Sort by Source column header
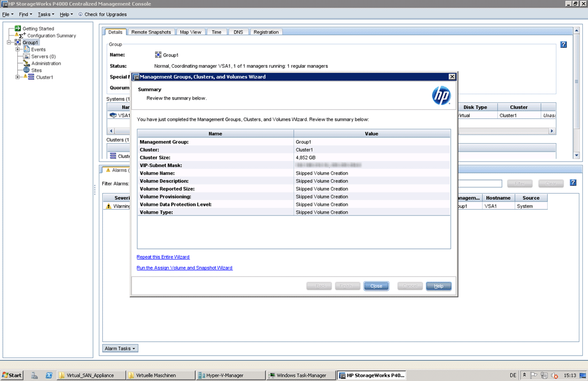This screenshot has height=381, width=588. point(531,198)
